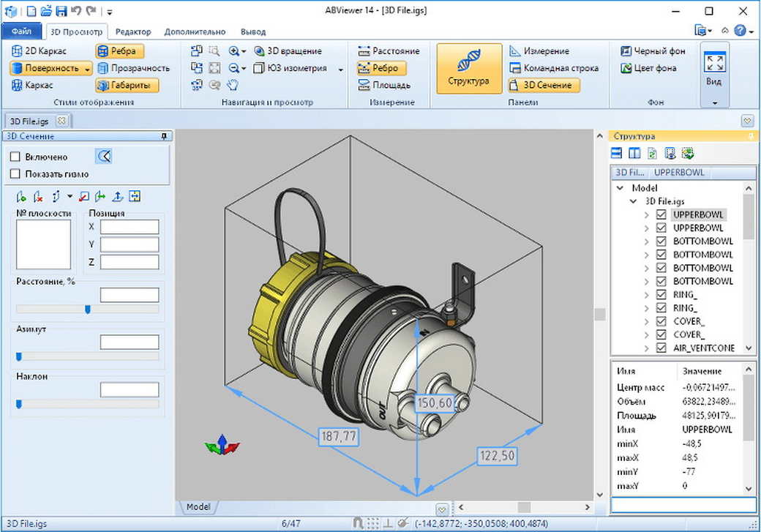The image size is (761, 532).
Task: Click inside the X position field
Action: click(130, 227)
